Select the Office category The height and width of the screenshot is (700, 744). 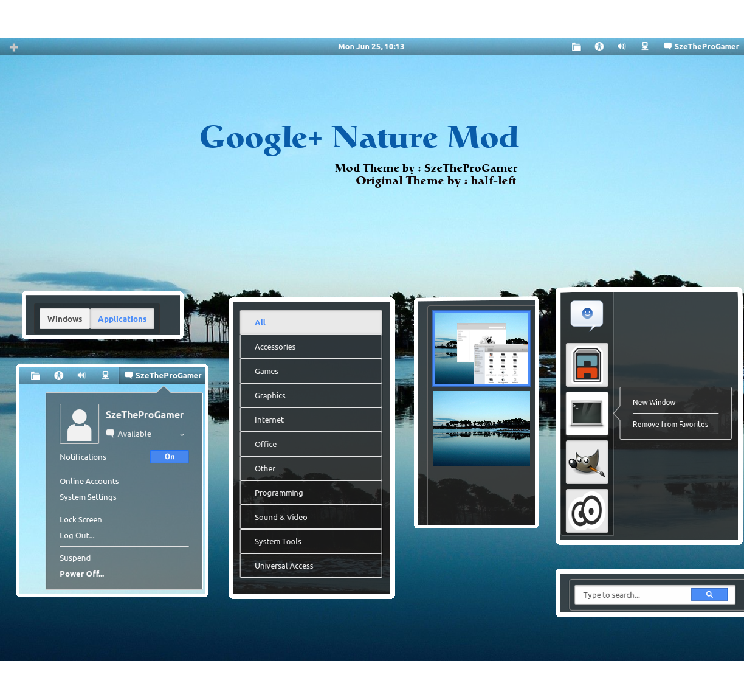point(311,444)
